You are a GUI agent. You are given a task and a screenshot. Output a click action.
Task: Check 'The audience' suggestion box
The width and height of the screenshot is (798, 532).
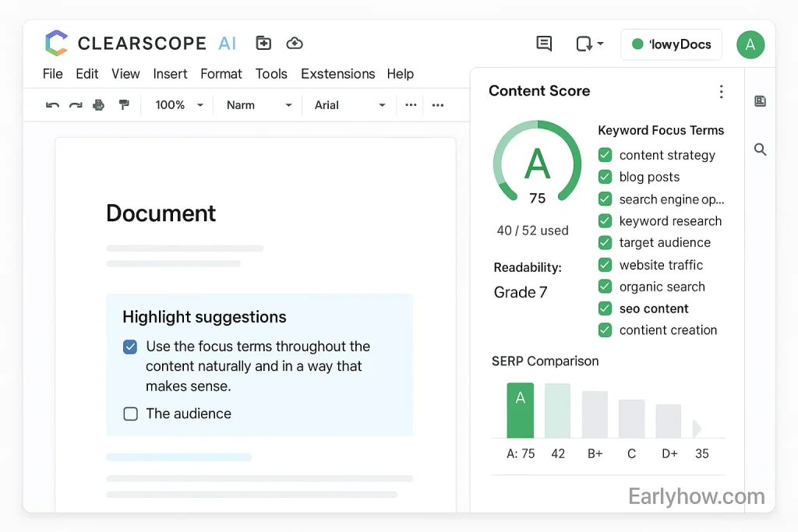131,414
